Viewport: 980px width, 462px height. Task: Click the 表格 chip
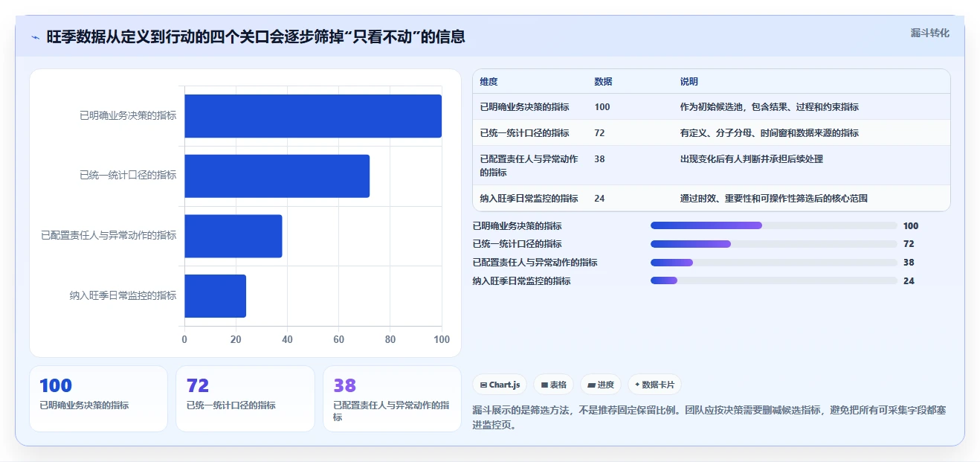click(x=554, y=385)
